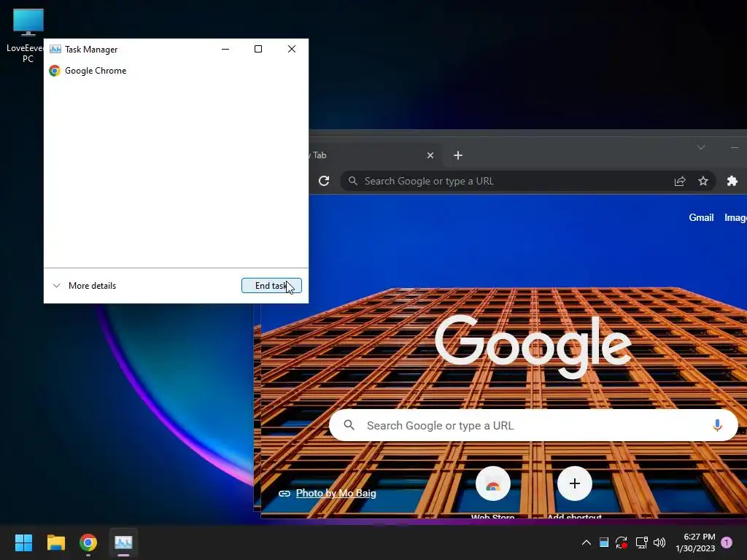Click the chain icon beside Photo by Mo Baig
The image size is (747, 560).
285,494
